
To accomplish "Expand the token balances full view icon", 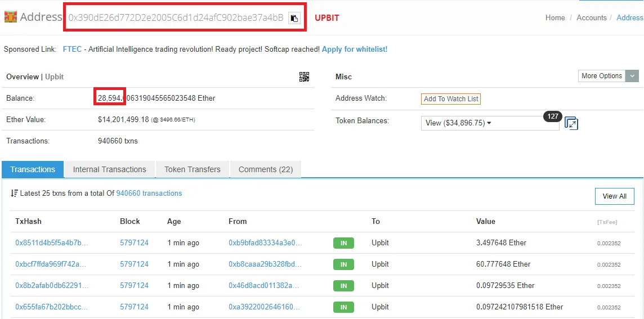I will [x=571, y=123].
